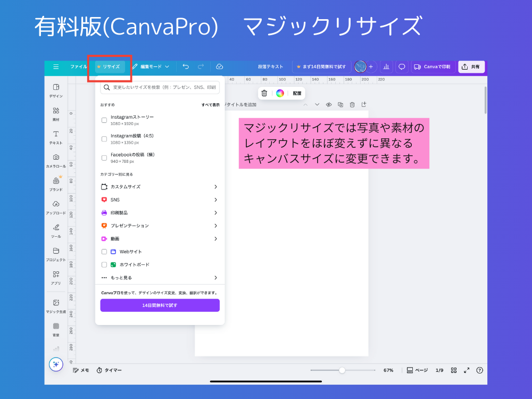The image size is (532, 399).
Task: Click the trash icon above the canvas
Action: point(264,93)
